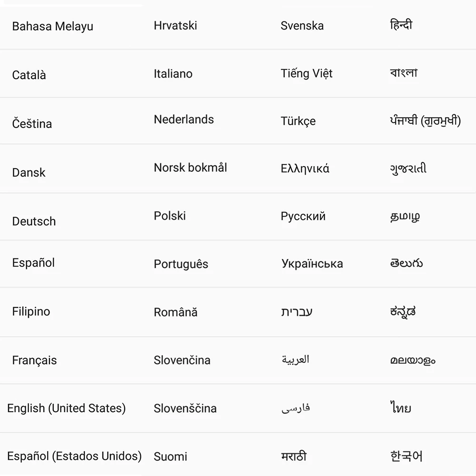Choose Nederlands from the list
The image size is (476, 476).
[x=183, y=119]
